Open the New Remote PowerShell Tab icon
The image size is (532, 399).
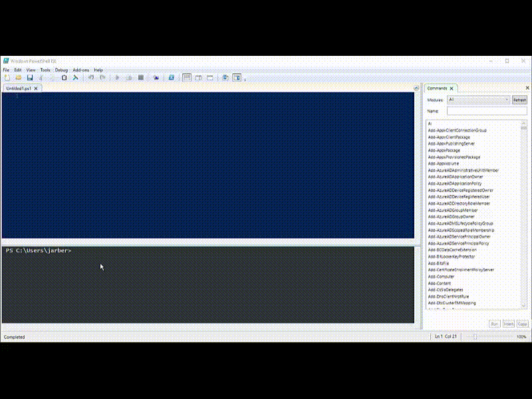[156, 78]
